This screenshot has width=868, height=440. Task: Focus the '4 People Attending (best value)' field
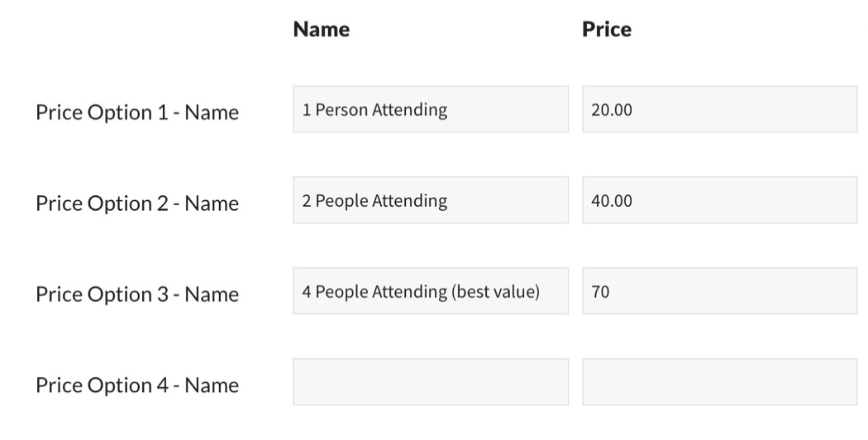(x=430, y=291)
